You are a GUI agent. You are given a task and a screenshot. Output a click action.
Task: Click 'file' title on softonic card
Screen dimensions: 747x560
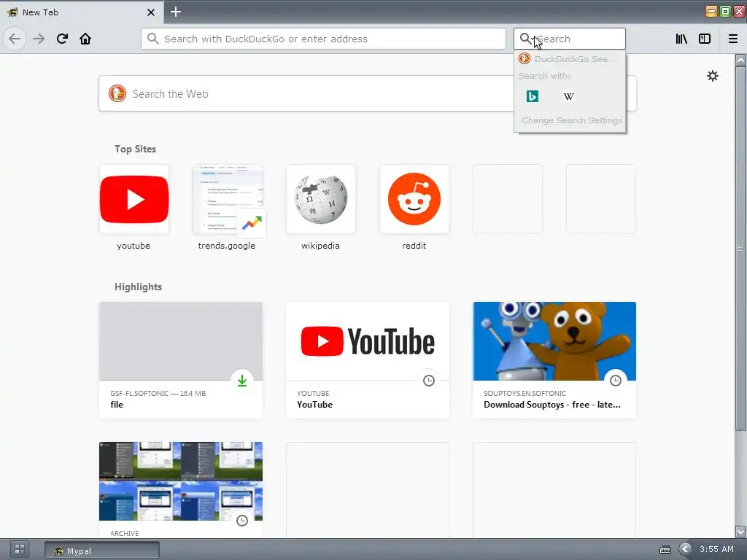pyautogui.click(x=117, y=405)
